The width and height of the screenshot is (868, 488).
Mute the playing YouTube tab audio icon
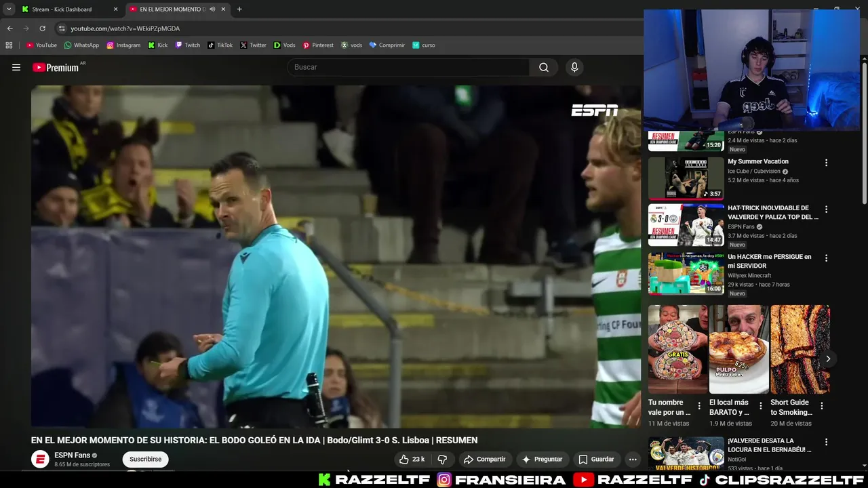coord(212,9)
